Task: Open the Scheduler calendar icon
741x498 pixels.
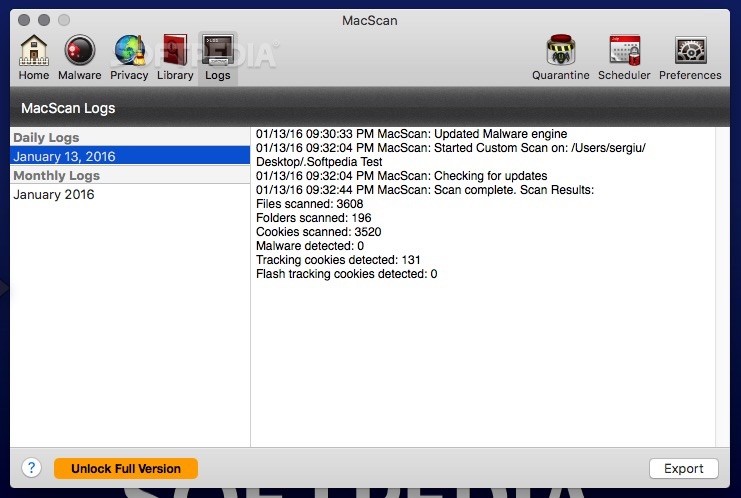Action: pyautogui.click(x=624, y=50)
